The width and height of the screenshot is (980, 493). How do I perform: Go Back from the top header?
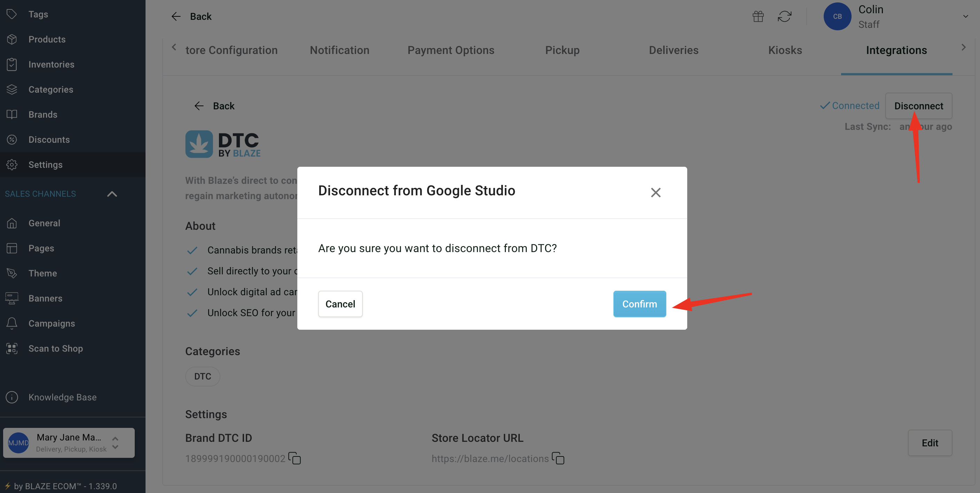point(191,16)
